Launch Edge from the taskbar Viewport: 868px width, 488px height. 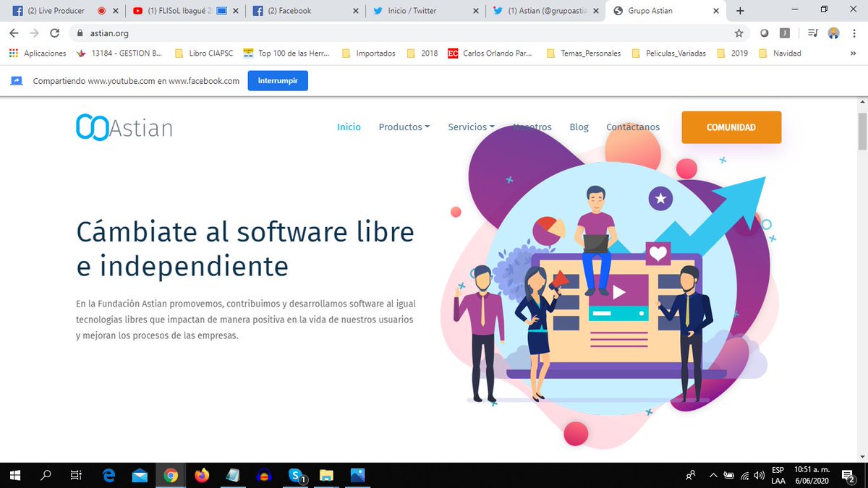[109, 475]
